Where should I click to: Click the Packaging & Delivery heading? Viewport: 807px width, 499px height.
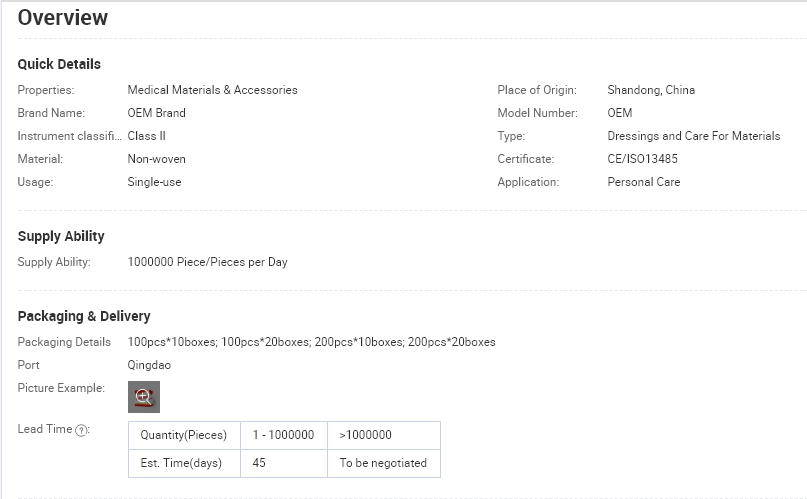[x=84, y=316]
